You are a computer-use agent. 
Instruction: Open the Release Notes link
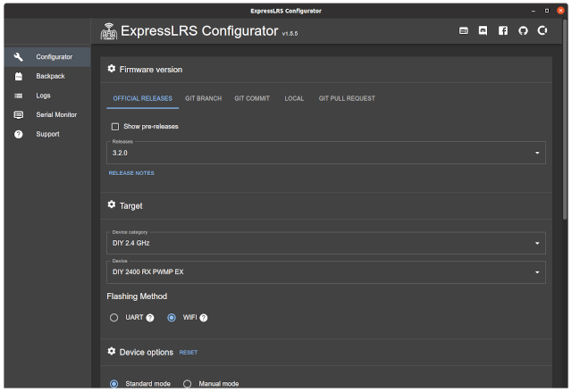[131, 173]
